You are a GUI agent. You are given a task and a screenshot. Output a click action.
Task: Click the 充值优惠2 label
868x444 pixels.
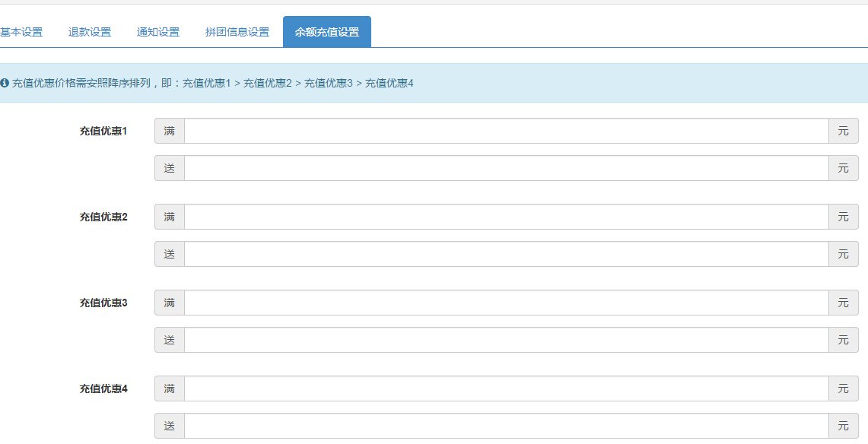(x=103, y=217)
